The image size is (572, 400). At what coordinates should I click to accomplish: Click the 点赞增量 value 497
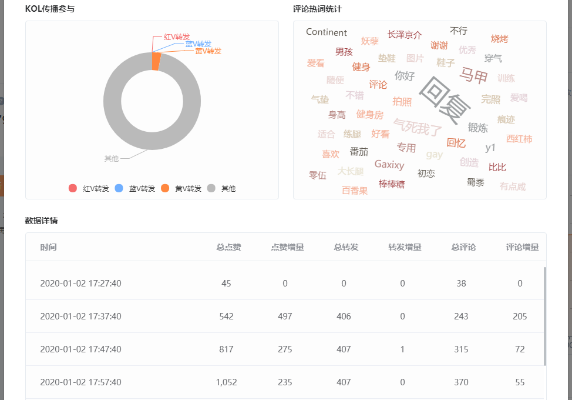[285, 316]
